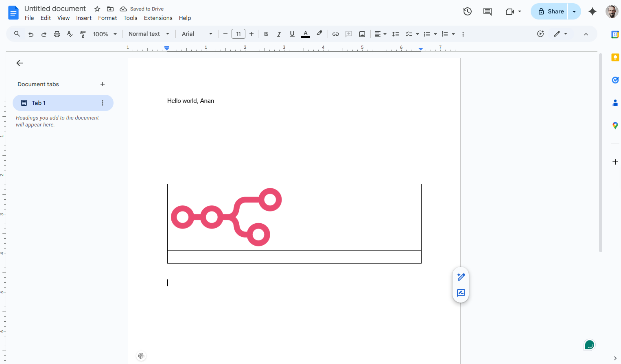
Task: Open the Normal text style dropdown
Action: [149, 34]
